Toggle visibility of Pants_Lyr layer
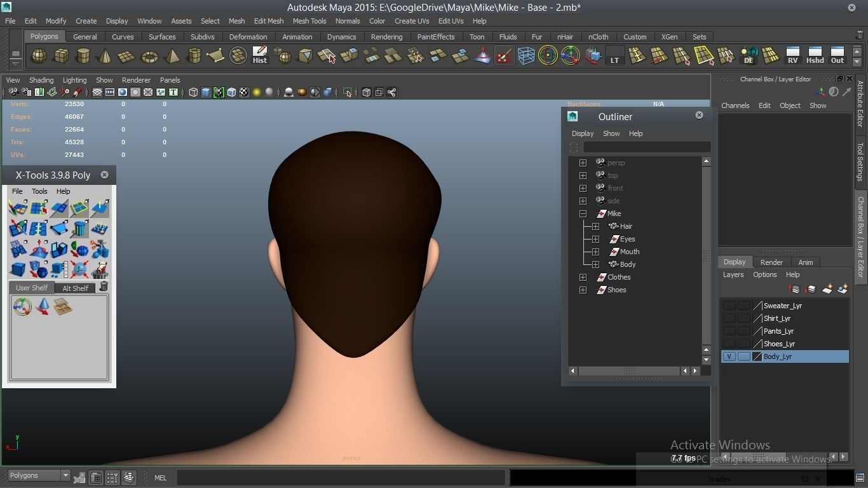Screen dimensions: 868x488 point(729,331)
